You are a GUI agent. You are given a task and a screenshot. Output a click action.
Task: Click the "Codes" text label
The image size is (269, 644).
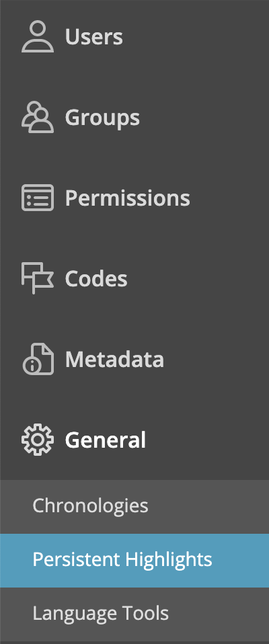96,278
